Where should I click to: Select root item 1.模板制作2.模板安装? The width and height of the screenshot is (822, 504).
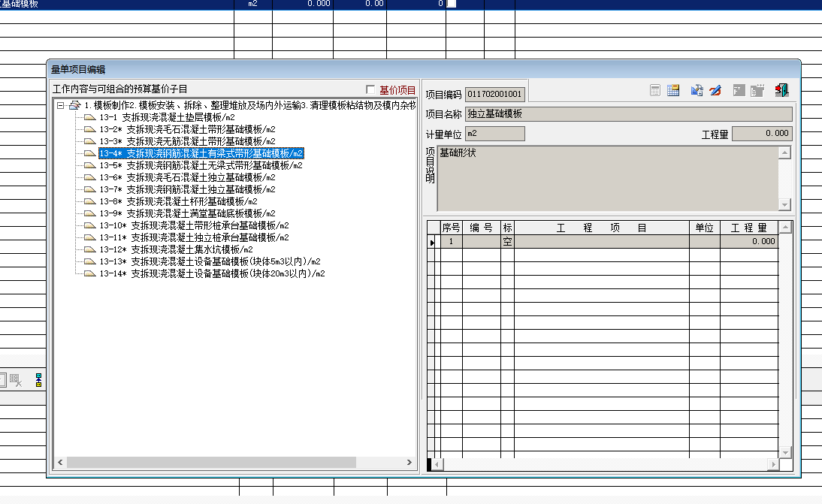[249, 105]
